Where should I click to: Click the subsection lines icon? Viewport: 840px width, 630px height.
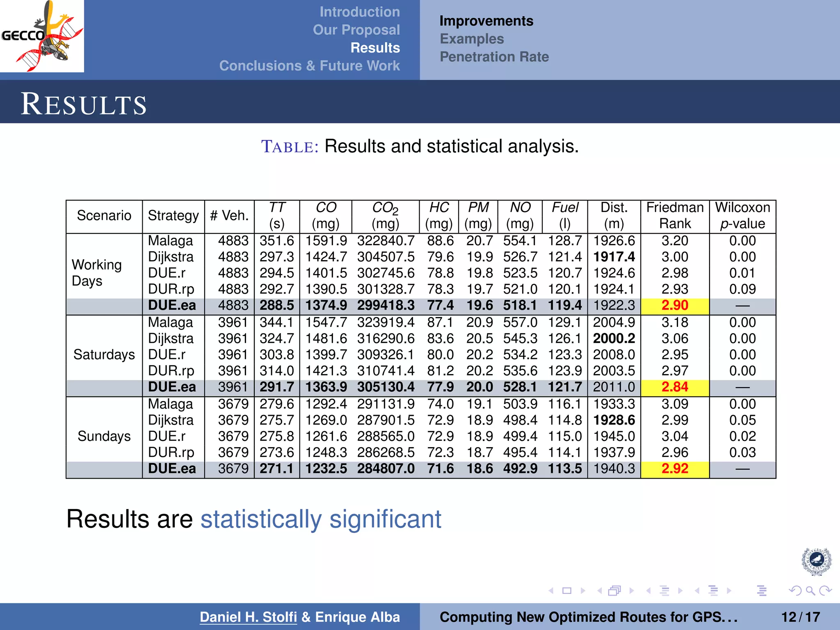coord(664,591)
